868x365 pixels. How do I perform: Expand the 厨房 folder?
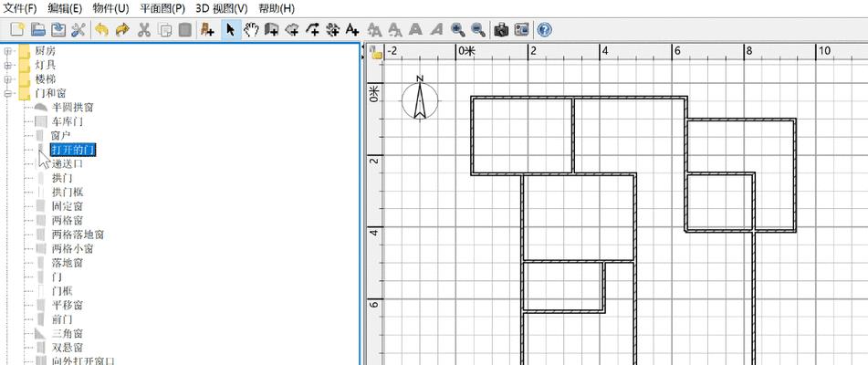[7, 51]
